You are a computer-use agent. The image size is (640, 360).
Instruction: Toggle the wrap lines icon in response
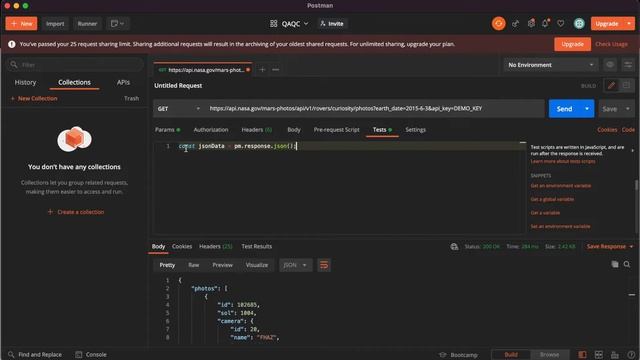324,265
